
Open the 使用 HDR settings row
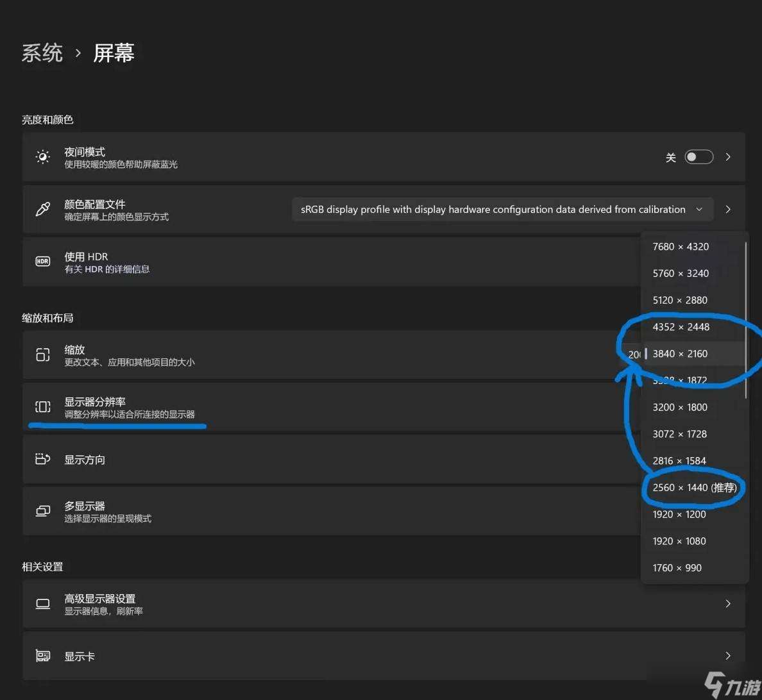tap(332, 262)
